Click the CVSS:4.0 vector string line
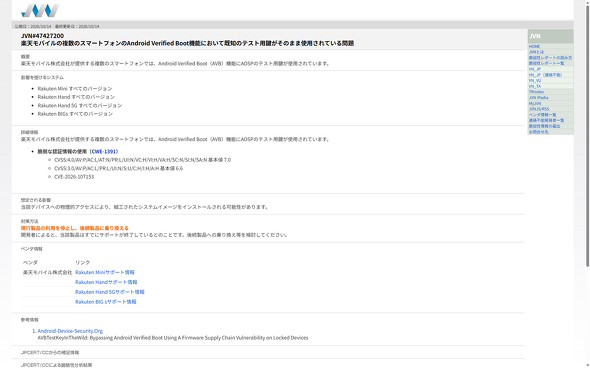This screenshot has height=368, width=590. [x=143, y=160]
